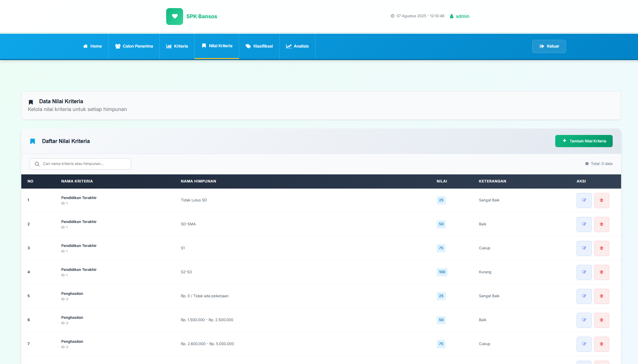Open the Kriteria menu
This screenshot has width=638, height=364.
click(177, 46)
